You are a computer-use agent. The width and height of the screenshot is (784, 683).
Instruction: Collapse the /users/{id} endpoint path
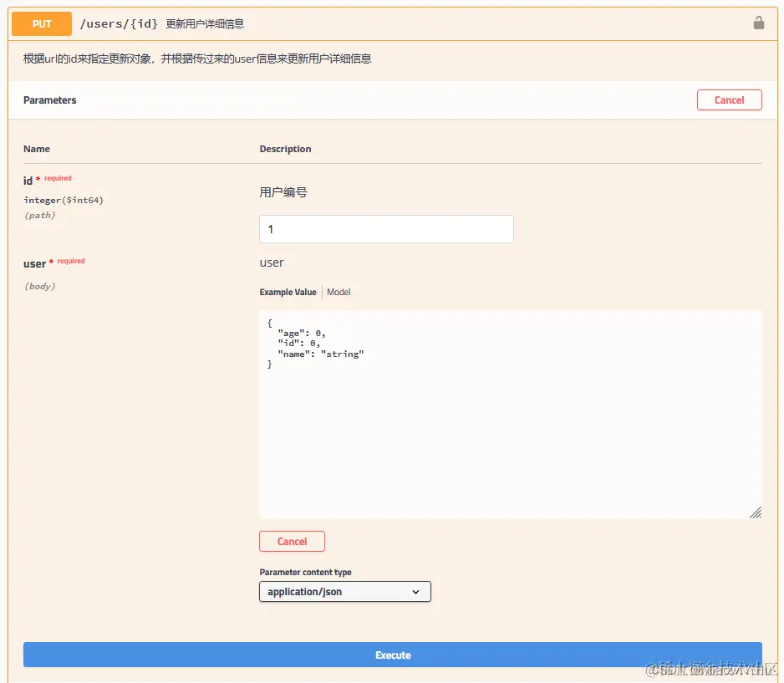click(x=119, y=23)
